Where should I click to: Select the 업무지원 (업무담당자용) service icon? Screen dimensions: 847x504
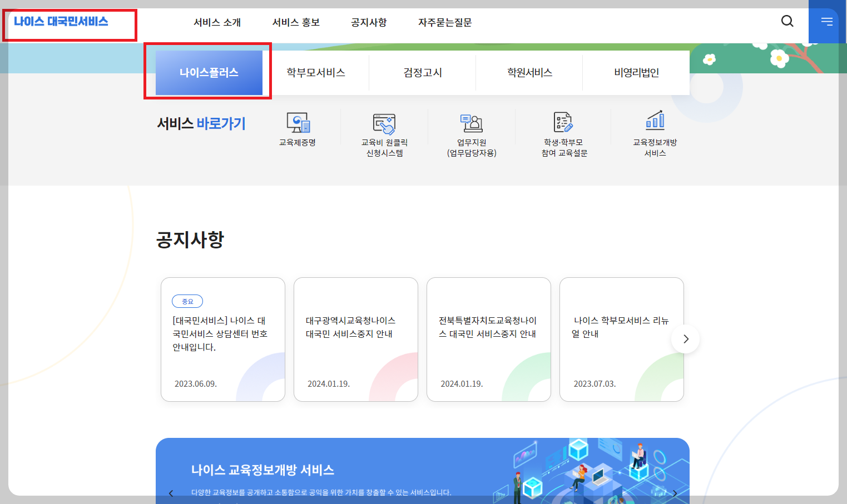472,133
